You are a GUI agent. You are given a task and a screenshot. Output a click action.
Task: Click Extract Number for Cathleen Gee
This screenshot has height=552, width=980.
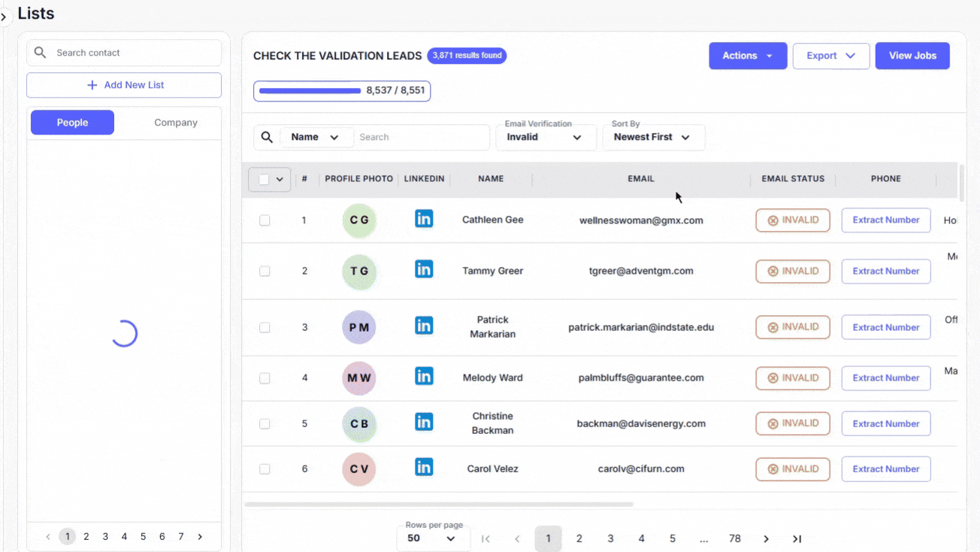tap(885, 220)
